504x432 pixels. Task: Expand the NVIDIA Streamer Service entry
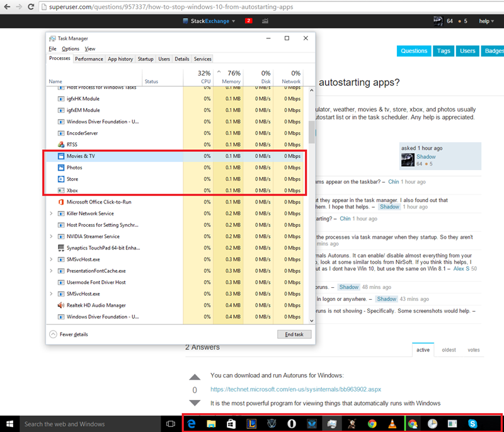[x=51, y=236]
